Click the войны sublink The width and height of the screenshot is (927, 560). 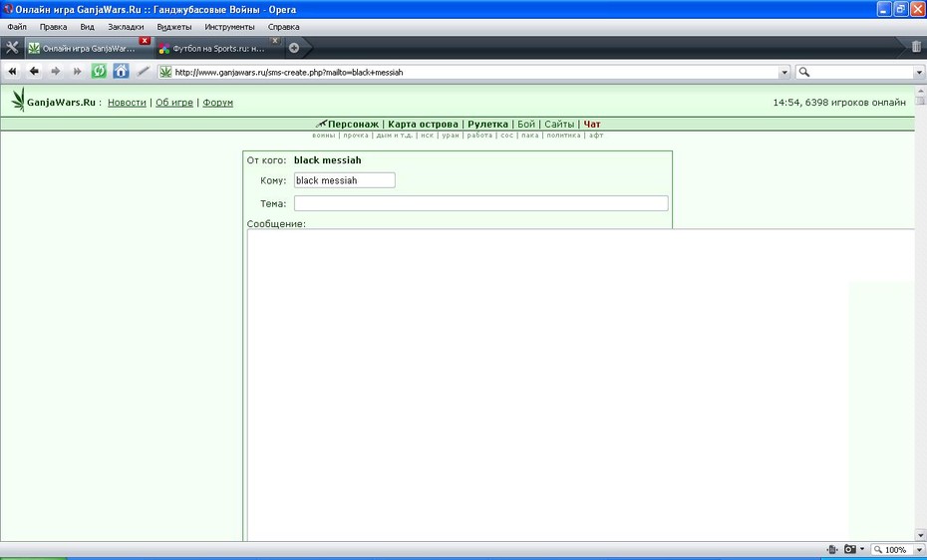pyautogui.click(x=323, y=136)
